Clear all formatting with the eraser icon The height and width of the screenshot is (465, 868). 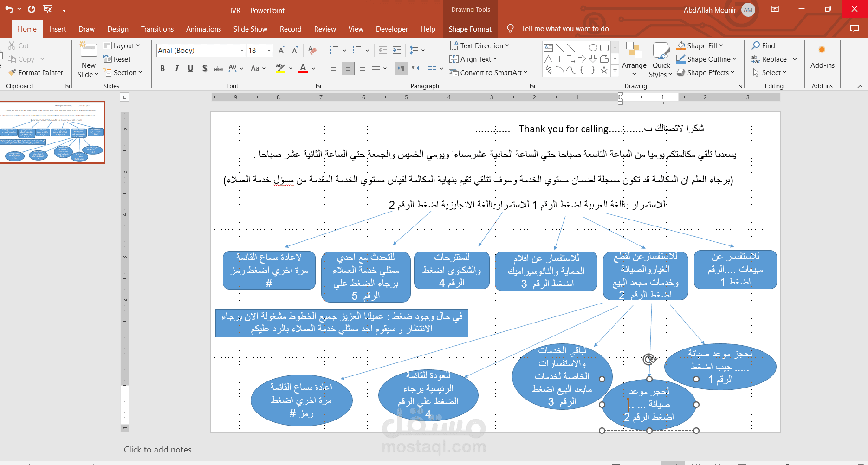pyautogui.click(x=312, y=50)
